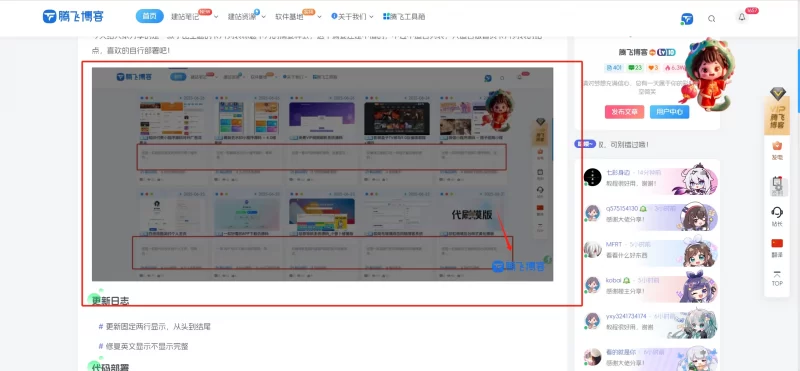
Task: Click the avatar of MFRT
Action: click(592, 249)
